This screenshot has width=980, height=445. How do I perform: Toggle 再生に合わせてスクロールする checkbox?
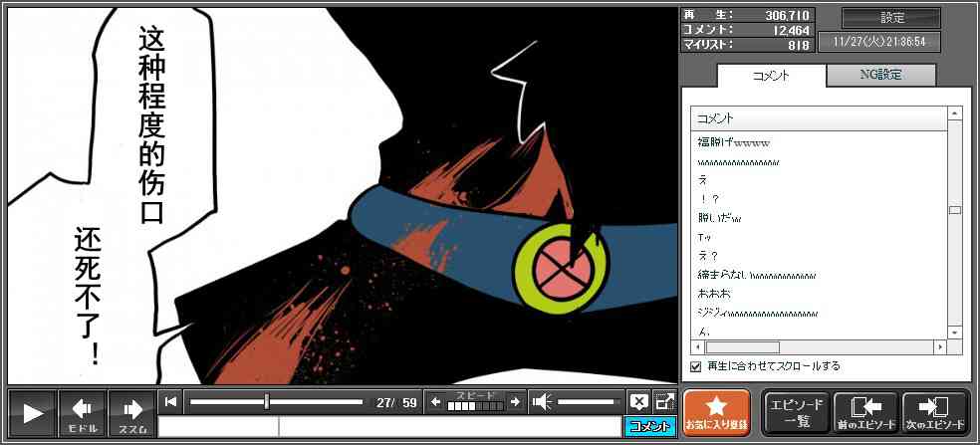(696, 366)
